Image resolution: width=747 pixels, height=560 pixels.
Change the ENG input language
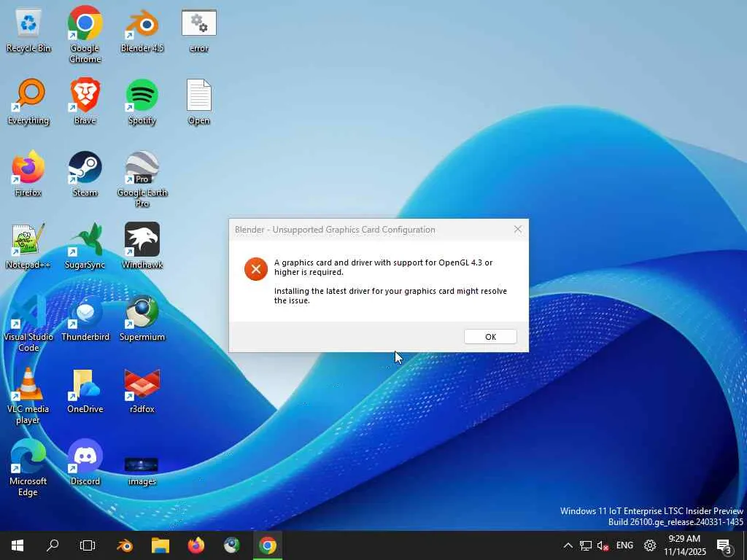pos(624,545)
